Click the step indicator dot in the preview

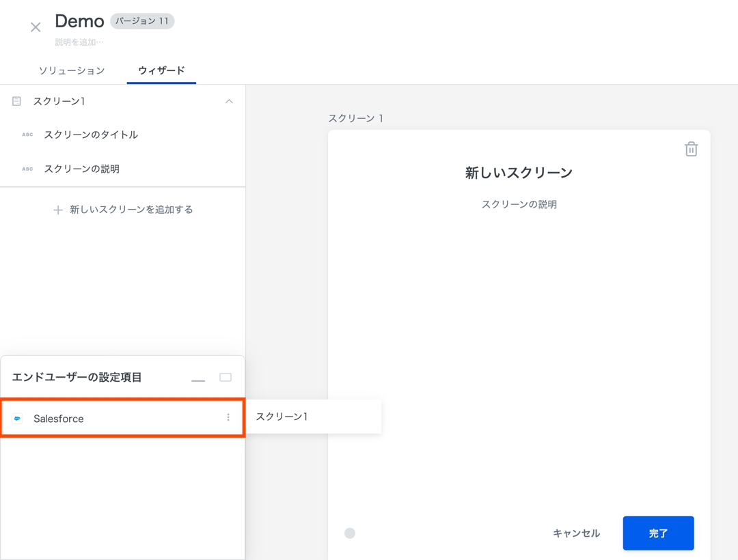click(x=350, y=533)
